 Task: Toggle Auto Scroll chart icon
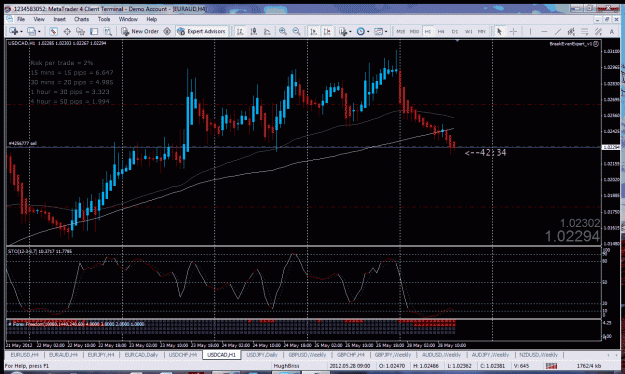314,31
